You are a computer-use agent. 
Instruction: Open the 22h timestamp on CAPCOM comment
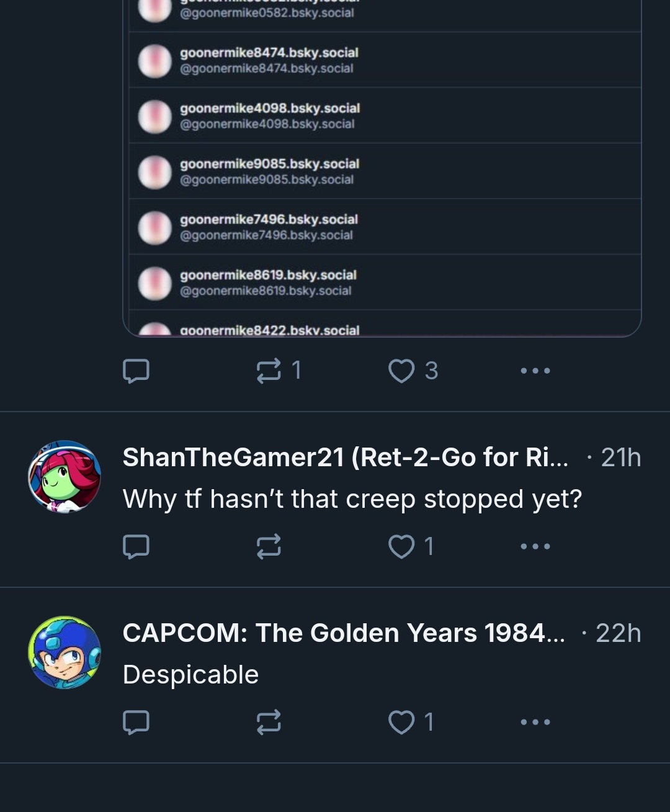[618, 633]
